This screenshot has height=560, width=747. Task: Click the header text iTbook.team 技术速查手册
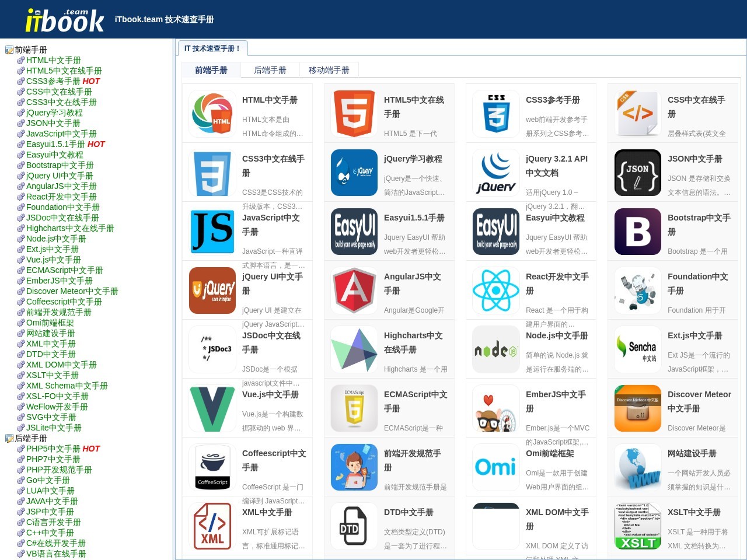(x=165, y=19)
